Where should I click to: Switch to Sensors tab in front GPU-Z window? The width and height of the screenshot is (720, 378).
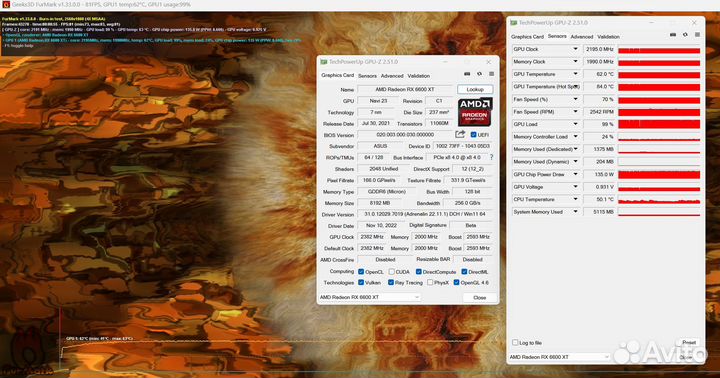coord(367,76)
